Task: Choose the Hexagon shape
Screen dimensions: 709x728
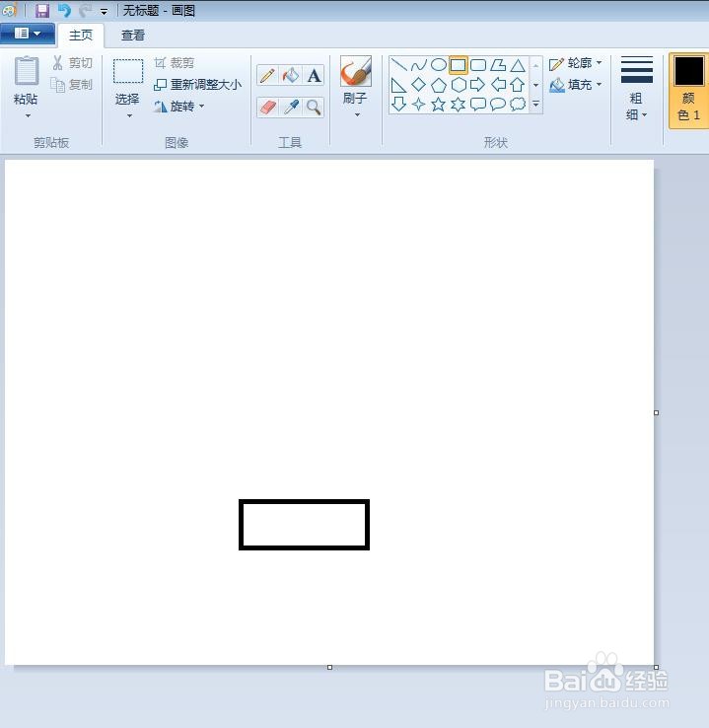Action: pyautogui.click(x=459, y=85)
